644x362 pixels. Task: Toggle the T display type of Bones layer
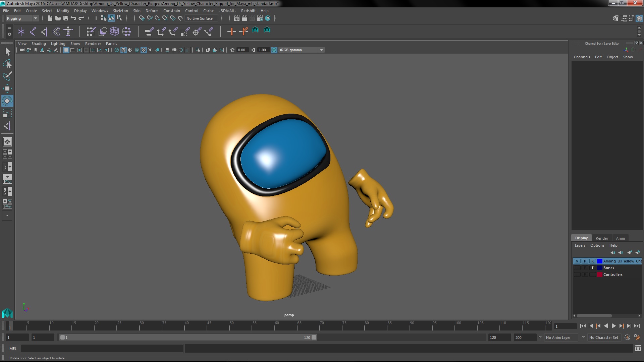point(593,268)
